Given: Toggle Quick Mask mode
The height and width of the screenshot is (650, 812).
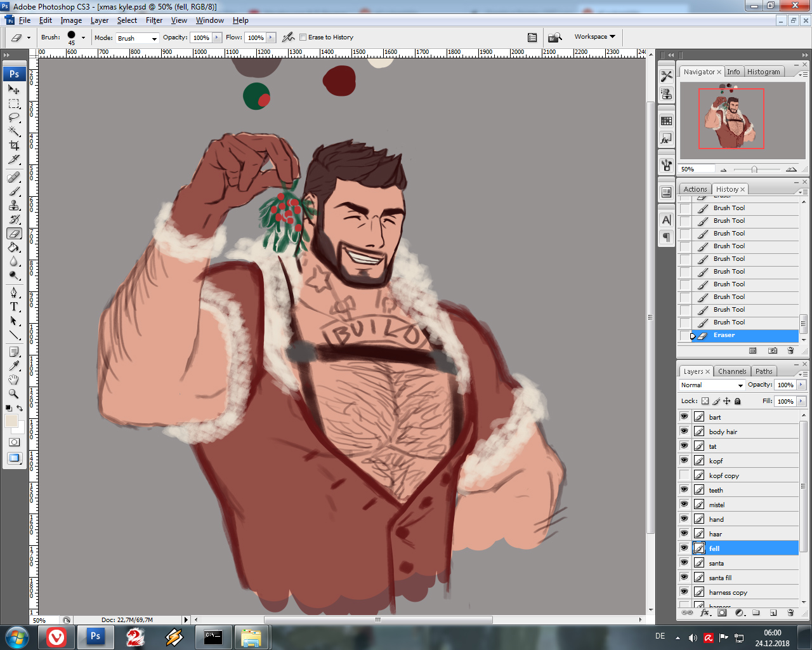Looking at the screenshot, I should pos(14,442).
